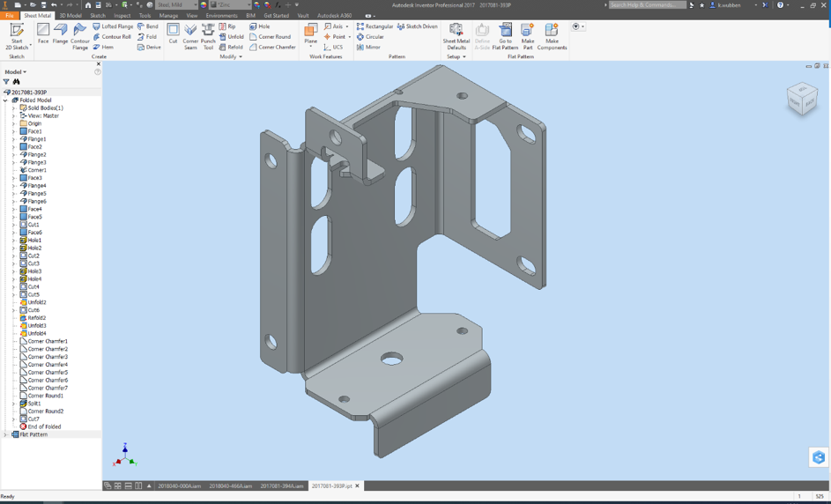Click the Make Components icon

point(552,35)
